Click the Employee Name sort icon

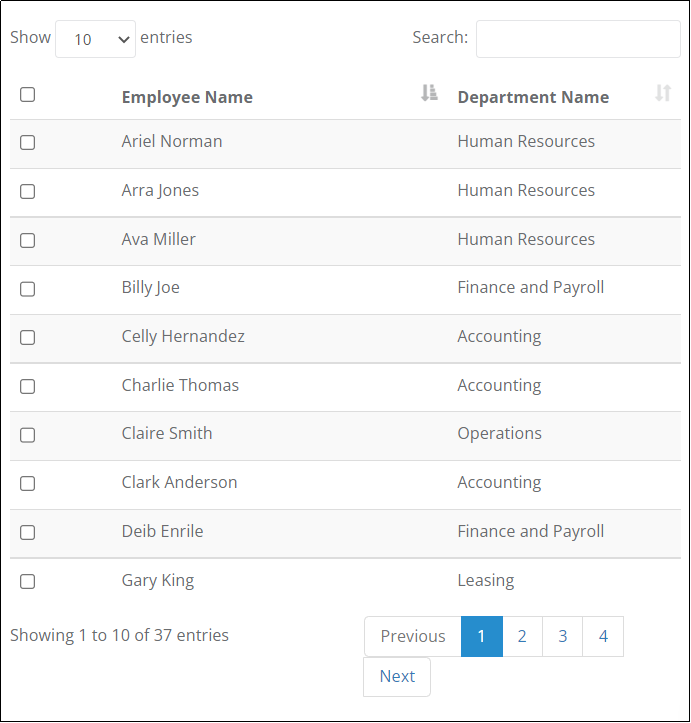(x=429, y=93)
